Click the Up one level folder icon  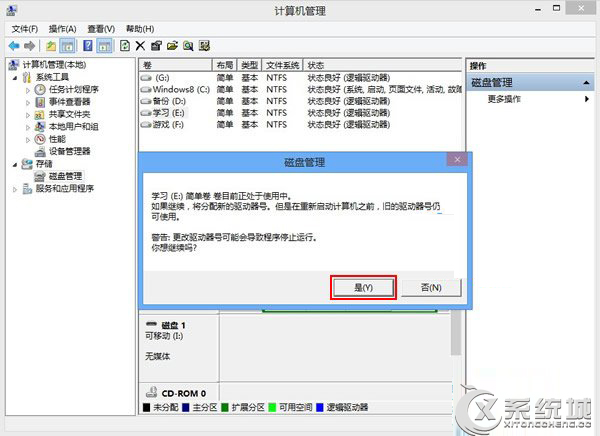(51, 46)
